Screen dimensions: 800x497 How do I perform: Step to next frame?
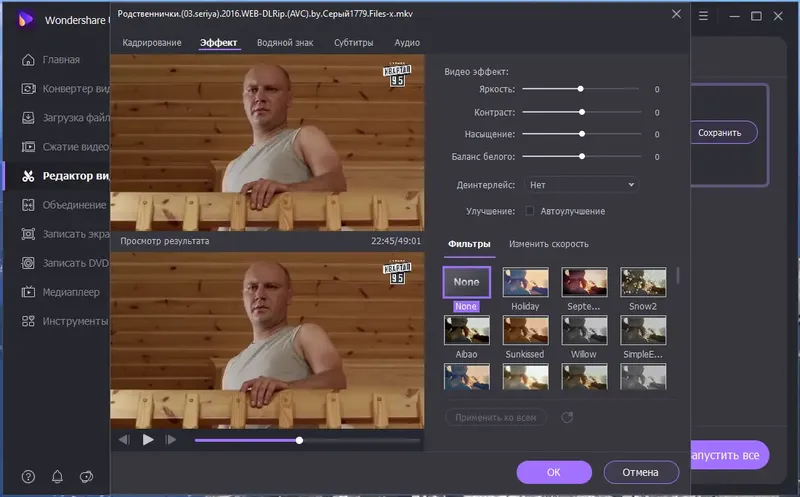(x=170, y=439)
